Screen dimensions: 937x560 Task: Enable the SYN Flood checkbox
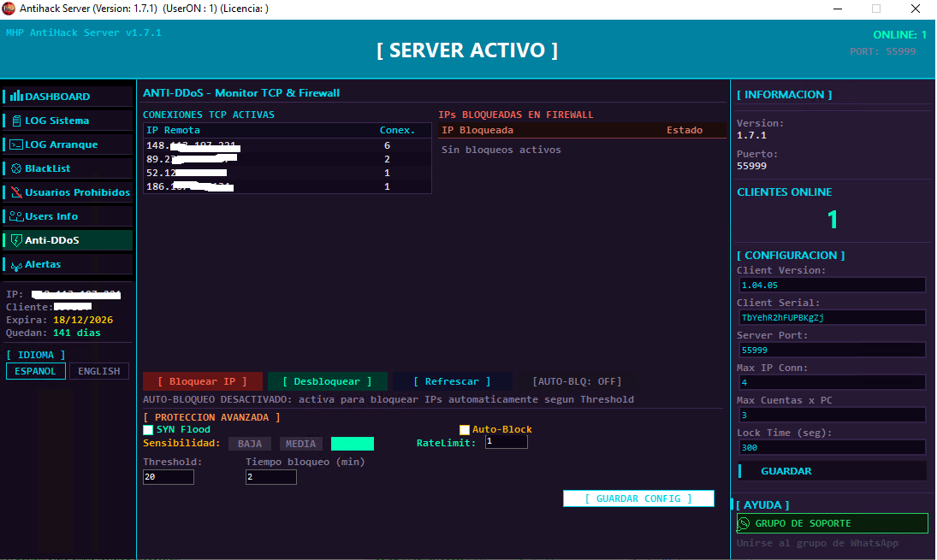(x=148, y=430)
